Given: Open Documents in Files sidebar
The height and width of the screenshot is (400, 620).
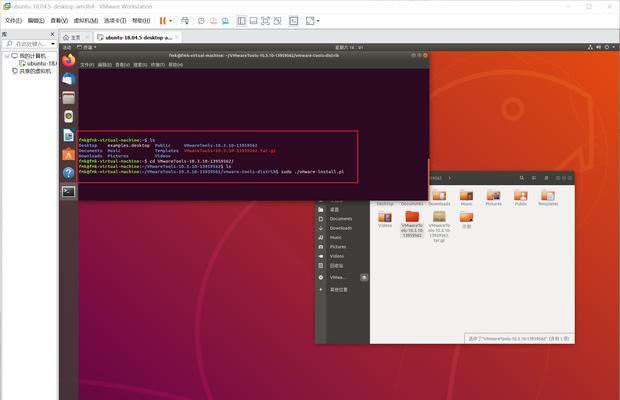Looking at the screenshot, I should point(341,219).
